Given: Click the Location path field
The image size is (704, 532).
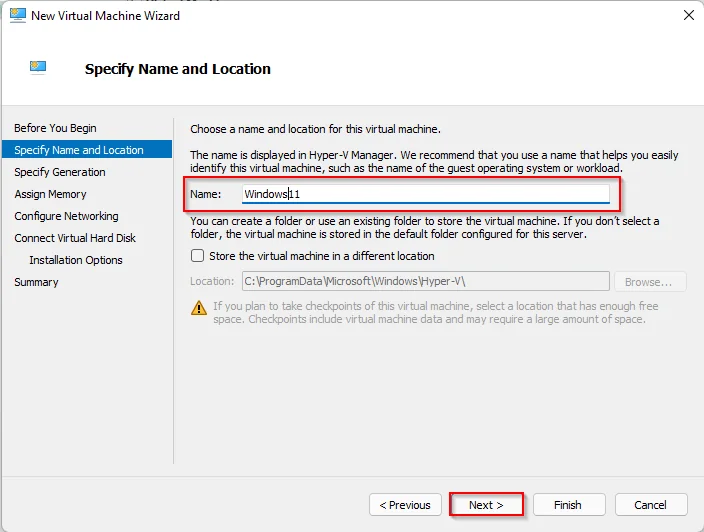Looking at the screenshot, I should (426, 281).
